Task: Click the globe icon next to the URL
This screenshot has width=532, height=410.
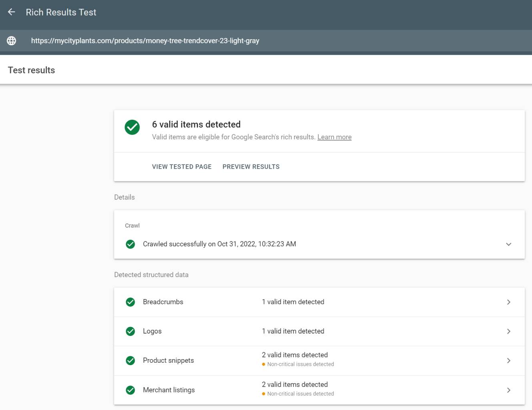Action: (12, 41)
